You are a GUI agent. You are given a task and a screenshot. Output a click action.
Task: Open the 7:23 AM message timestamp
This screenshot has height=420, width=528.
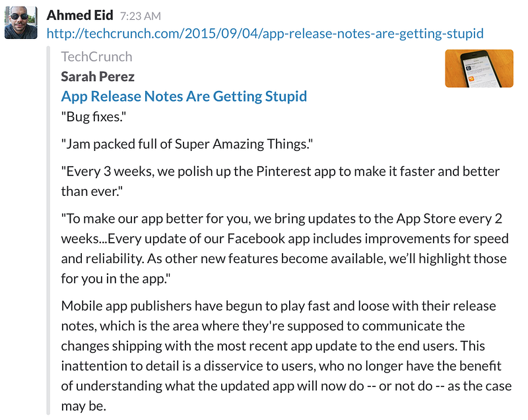click(x=141, y=16)
